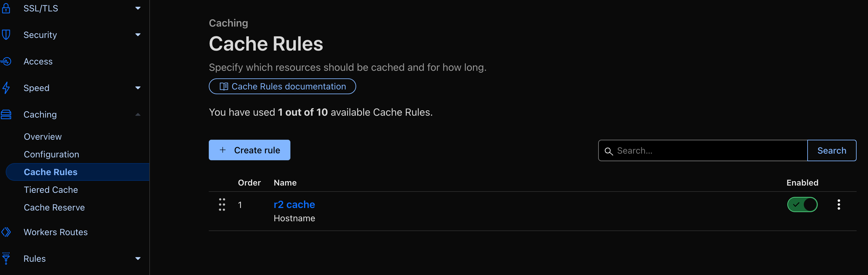Click the Speed lightning bolt icon
The height and width of the screenshot is (275, 868).
[x=6, y=88]
